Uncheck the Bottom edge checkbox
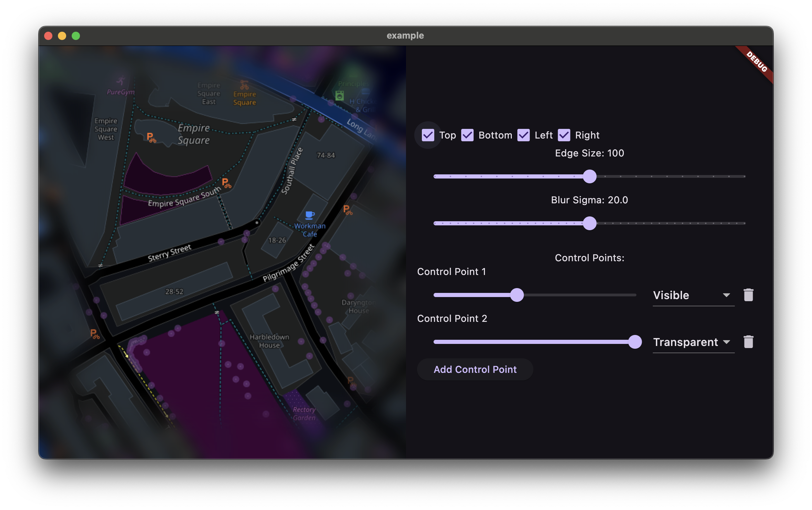 click(467, 135)
